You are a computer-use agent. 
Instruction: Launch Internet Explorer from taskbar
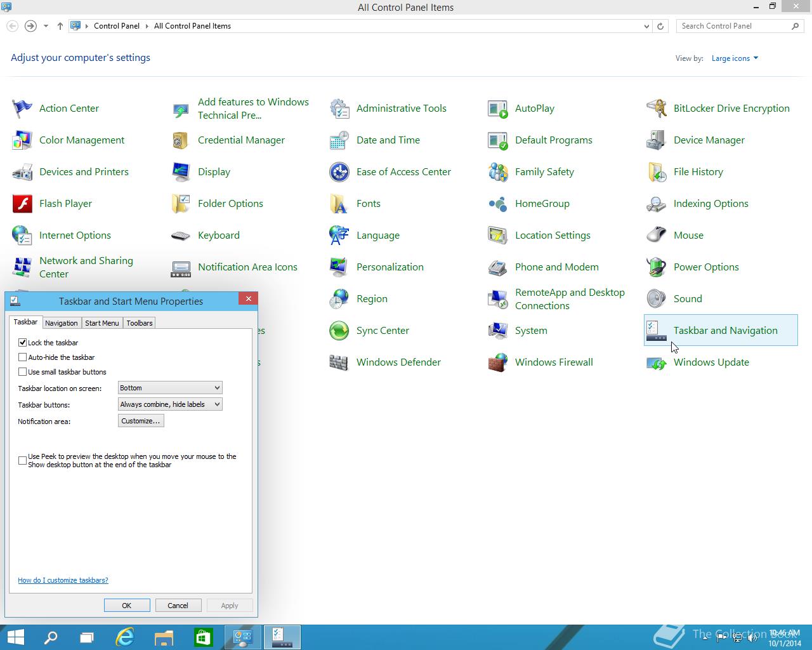(x=125, y=637)
